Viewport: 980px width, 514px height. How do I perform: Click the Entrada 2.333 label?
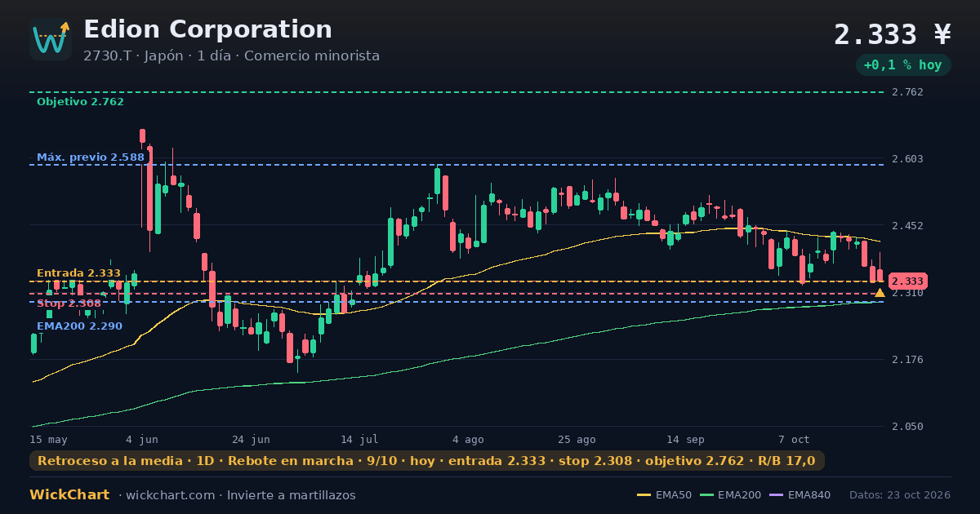pyautogui.click(x=78, y=273)
